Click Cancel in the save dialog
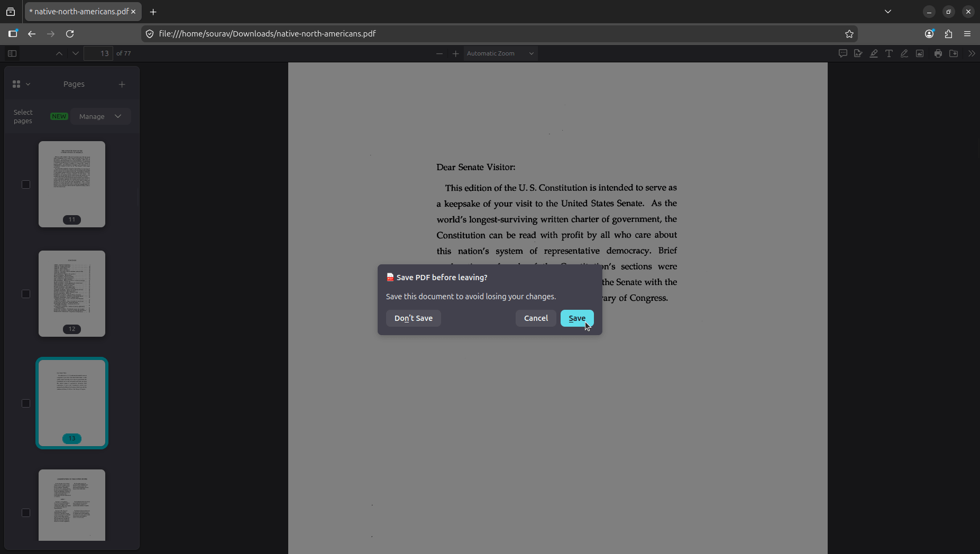The height and width of the screenshot is (554, 980). pos(536,318)
